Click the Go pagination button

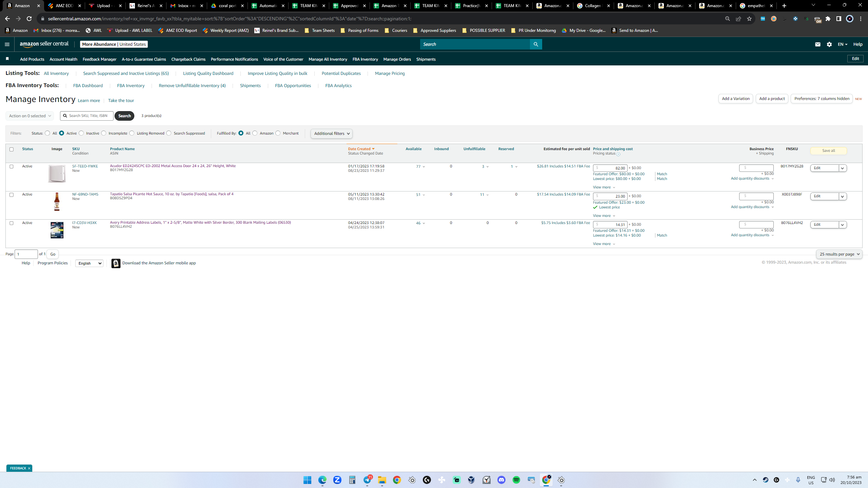click(x=53, y=254)
